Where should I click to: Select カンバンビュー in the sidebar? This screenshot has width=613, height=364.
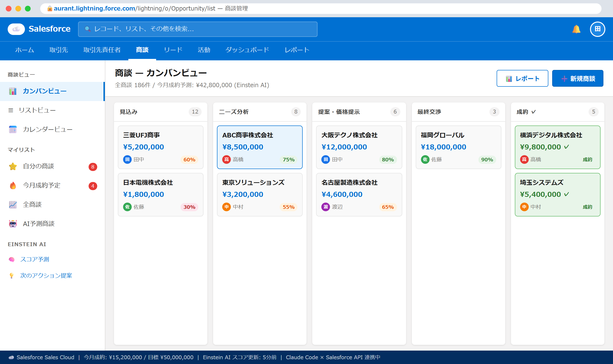(x=52, y=91)
